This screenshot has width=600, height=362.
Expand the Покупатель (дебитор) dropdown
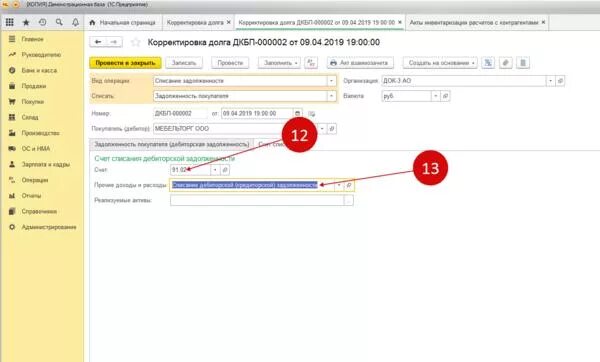[x=322, y=129]
